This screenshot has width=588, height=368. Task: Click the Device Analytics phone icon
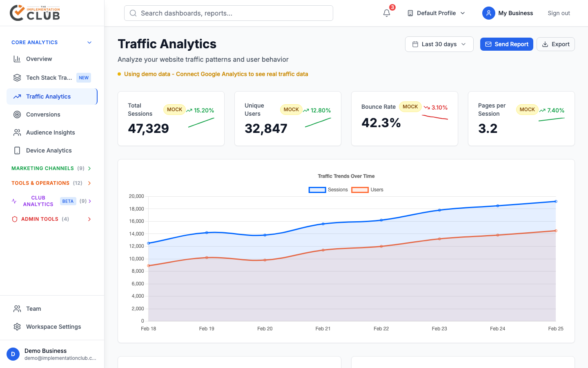click(17, 150)
